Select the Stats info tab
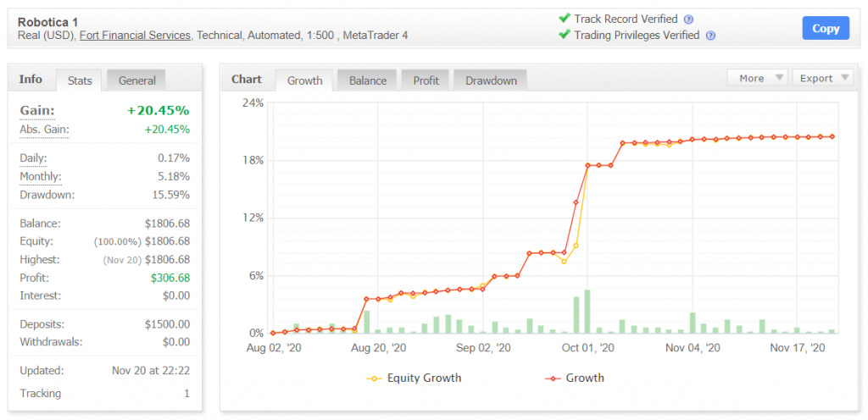868x420 pixels. point(80,80)
